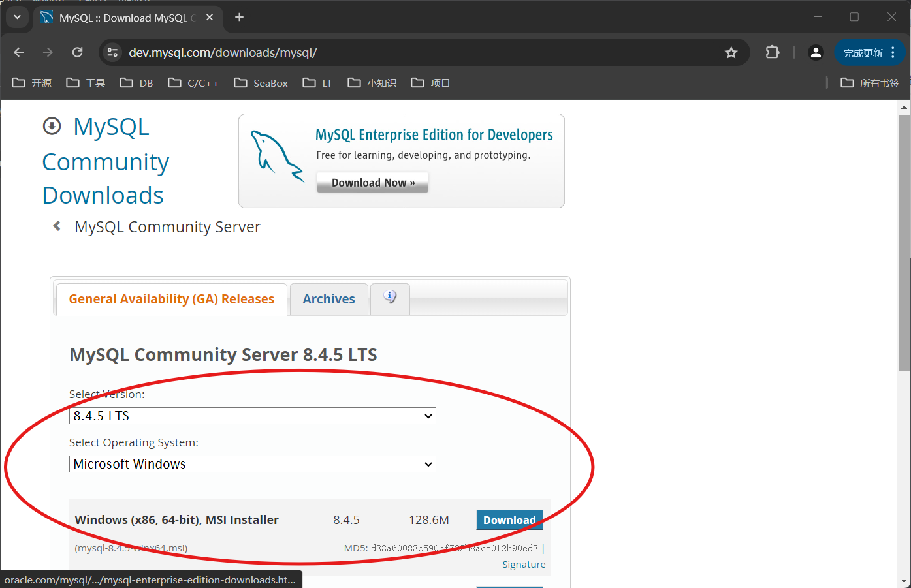911x588 pixels.
Task: Go forward with the arrow button
Action: tap(48, 52)
